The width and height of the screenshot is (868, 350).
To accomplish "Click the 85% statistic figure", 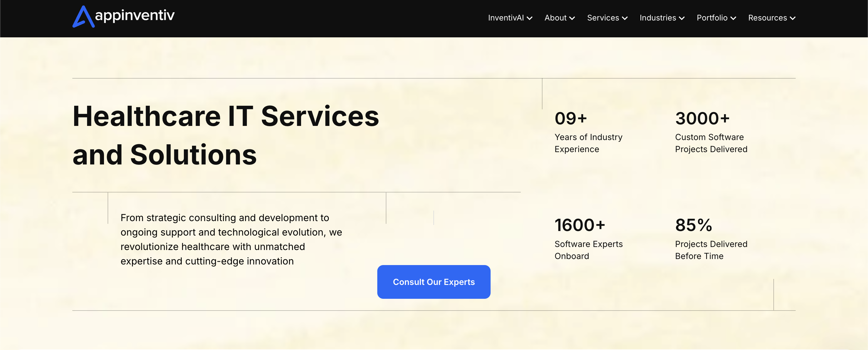I will (x=693, y=225).
